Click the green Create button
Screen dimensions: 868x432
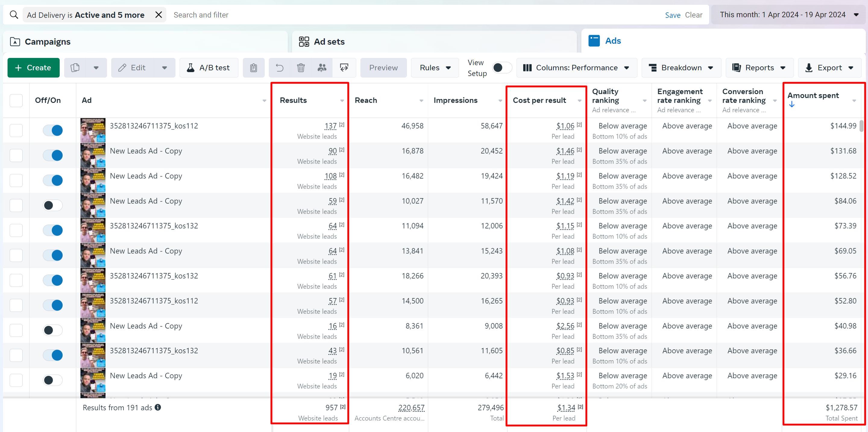[x=33, y=68]
